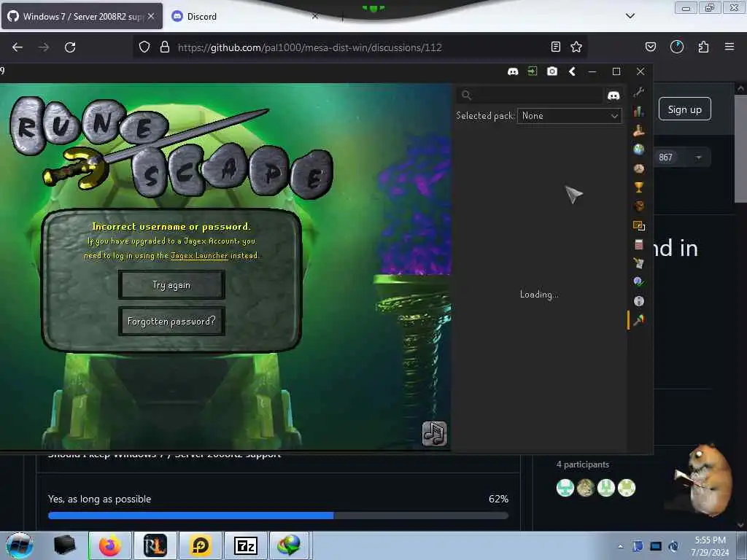
Task: Click Discord icon in RuneLite title bar
Action: coord(513,71)
